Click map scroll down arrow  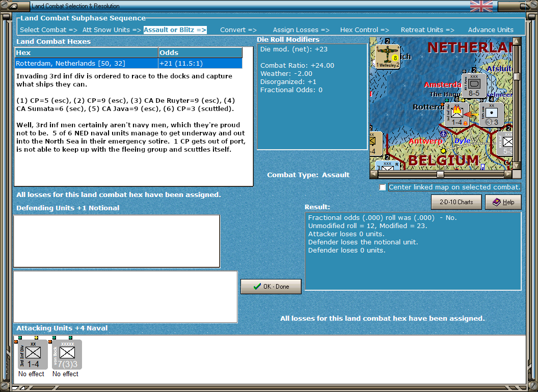point(517,165)
